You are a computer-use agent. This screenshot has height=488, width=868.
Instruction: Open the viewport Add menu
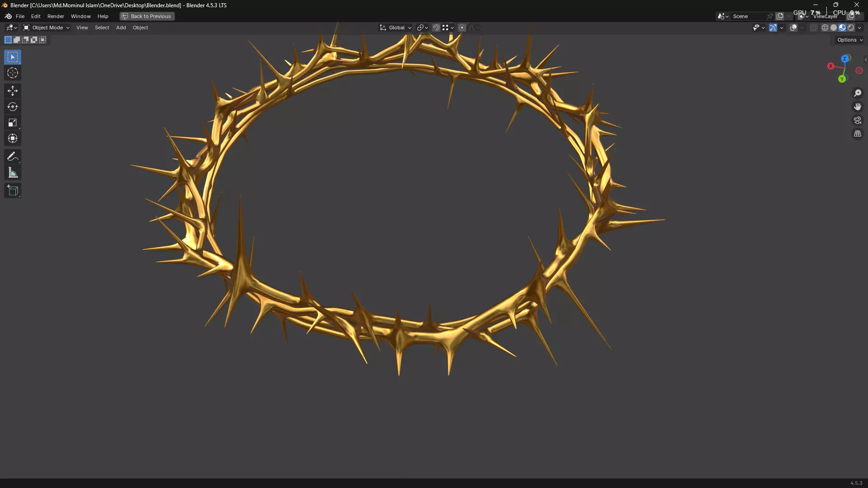pos(121,28)
